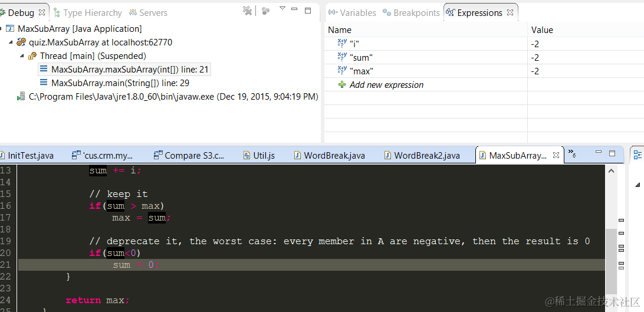The width and height of the screenshot is (644, 312).
Task: Switch to the Debug tab
Action: [x=21, y=13]
